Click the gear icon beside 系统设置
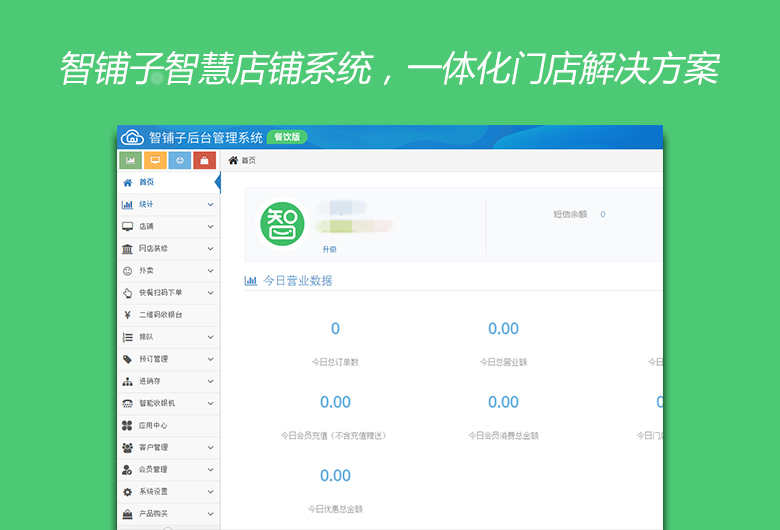The width and height of the screenshot is (780, 530). pos(127,492)
